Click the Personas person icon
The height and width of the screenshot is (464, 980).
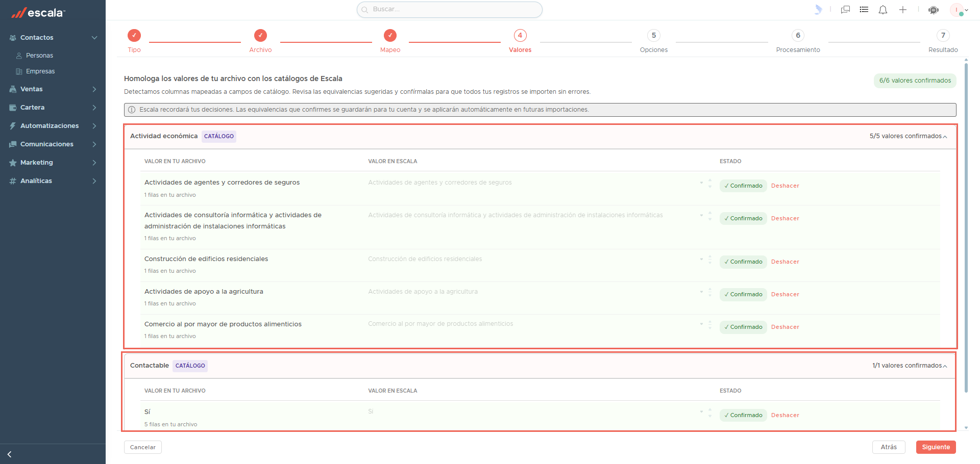[x=19, y=56]
